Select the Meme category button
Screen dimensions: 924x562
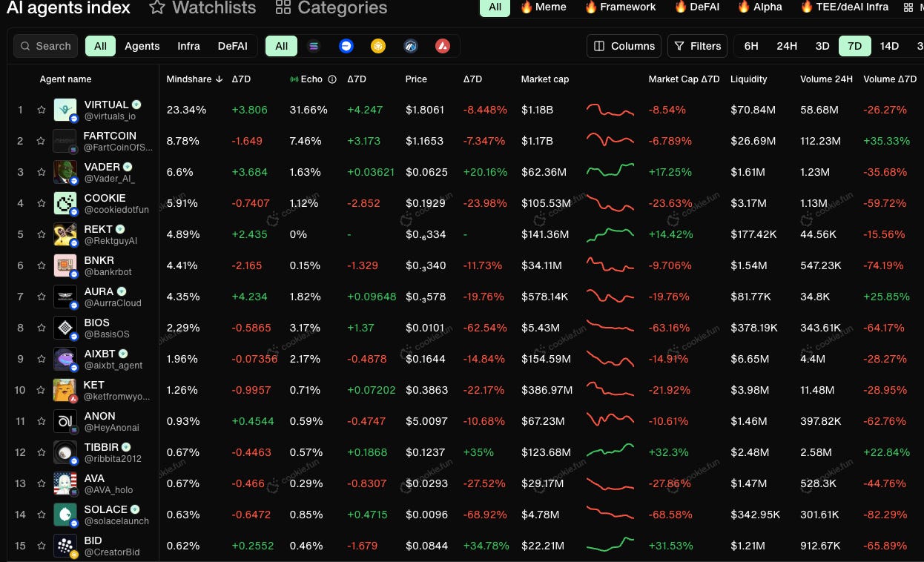tap(543, 7)
